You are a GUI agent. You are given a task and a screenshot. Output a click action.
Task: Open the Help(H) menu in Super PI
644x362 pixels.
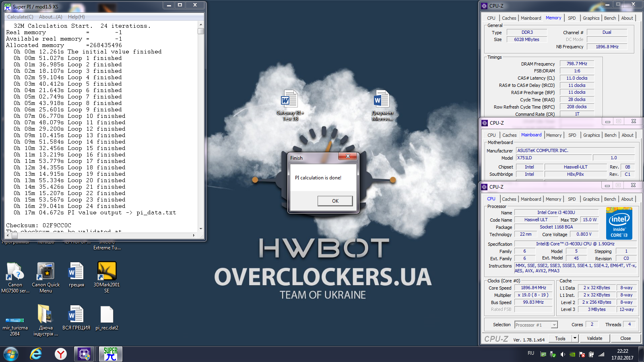(76, 17)
